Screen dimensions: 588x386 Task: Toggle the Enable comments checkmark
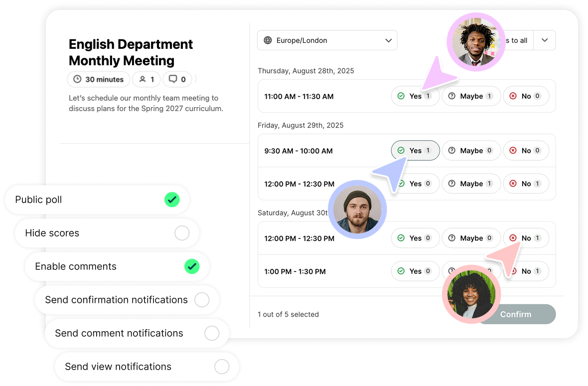192,266
